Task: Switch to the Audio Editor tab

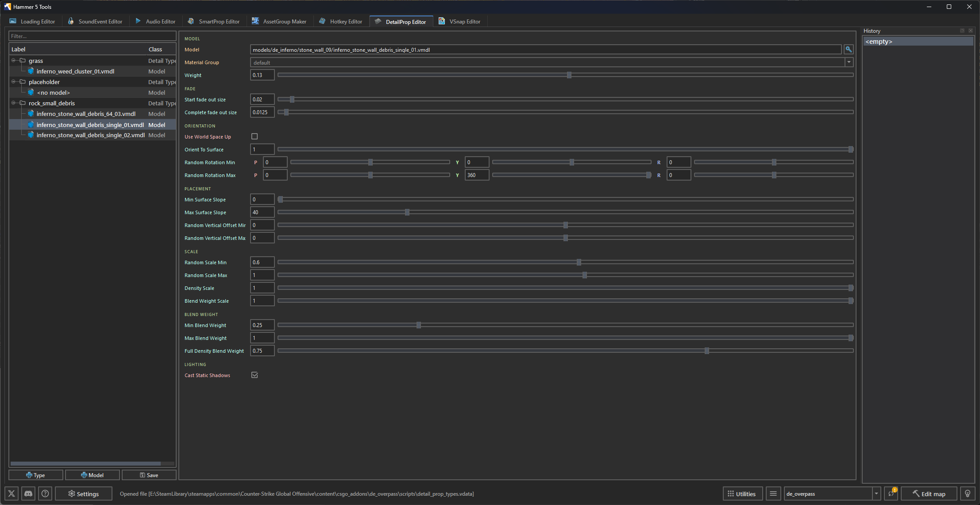Action: 156,21
